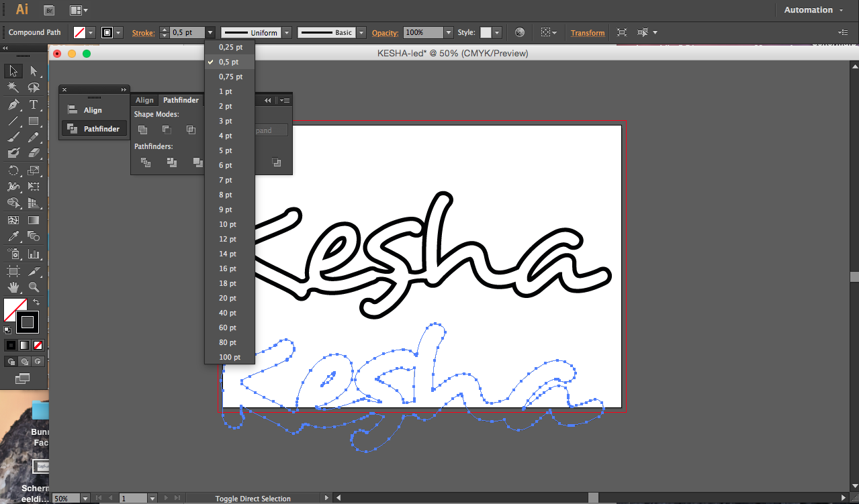Switch to the Align tab

coord(144,100)
